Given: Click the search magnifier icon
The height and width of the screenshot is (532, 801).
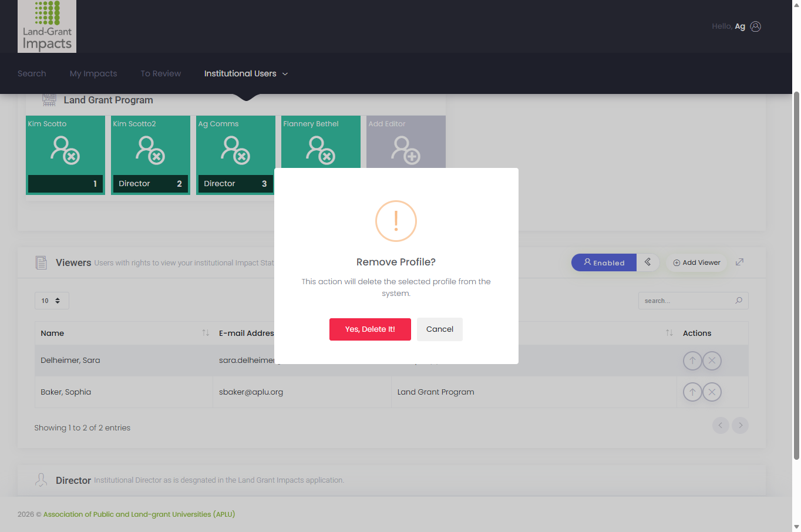Looking at the screenshot, I should (x=739, y=301).
